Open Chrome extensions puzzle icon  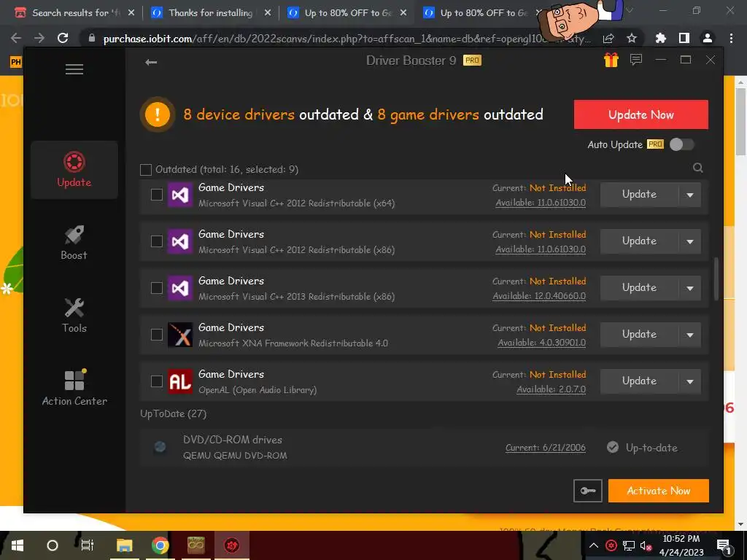(x=661, y=38)
